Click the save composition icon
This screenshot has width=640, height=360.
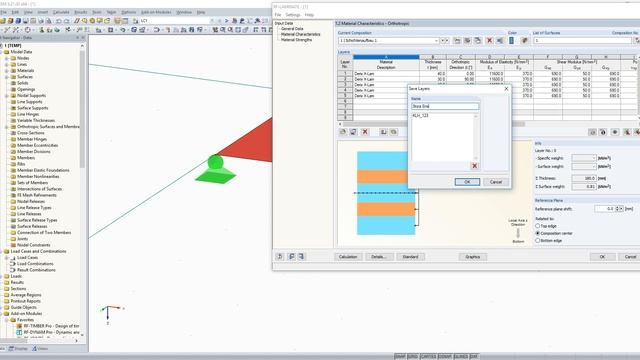467,40
